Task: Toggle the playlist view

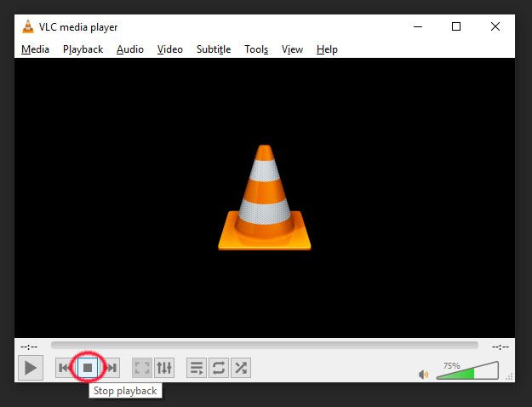Action: pyautogui.click(x=197, y=368)
